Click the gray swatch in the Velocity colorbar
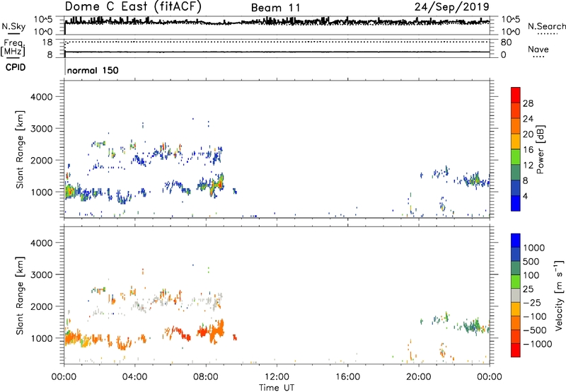 point(516,296)
